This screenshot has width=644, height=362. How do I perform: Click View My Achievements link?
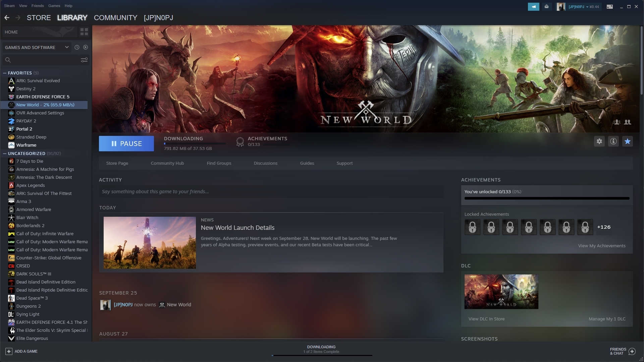pyautogui.click(x=601, y=246)
